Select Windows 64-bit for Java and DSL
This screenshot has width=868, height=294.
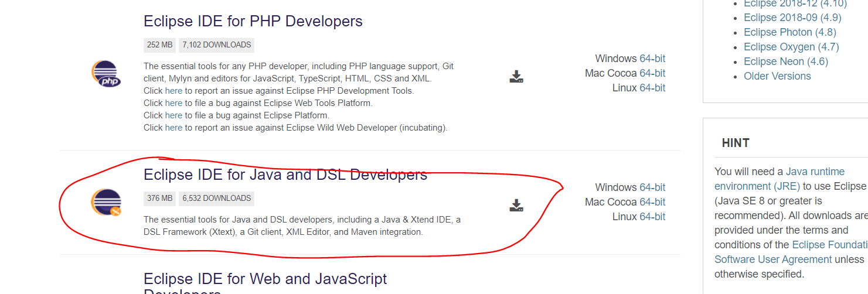coord(652,187)
